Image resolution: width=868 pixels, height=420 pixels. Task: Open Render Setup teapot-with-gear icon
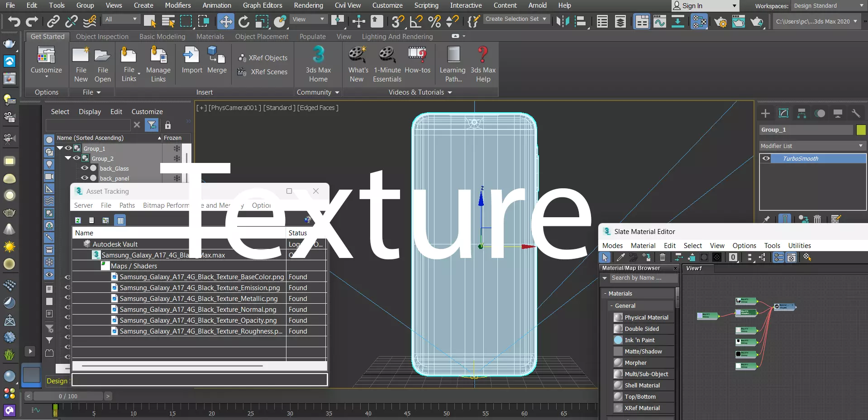[720, 21]
